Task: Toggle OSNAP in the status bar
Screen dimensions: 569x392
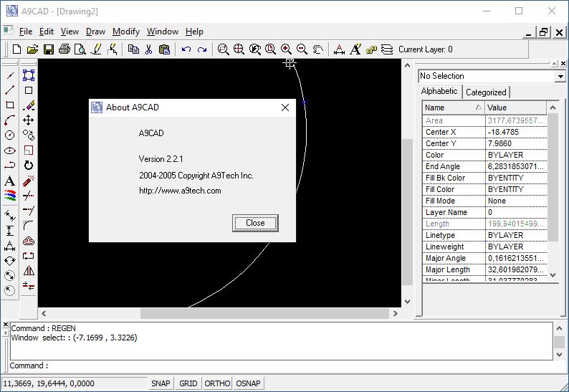Action: (248, 383)
